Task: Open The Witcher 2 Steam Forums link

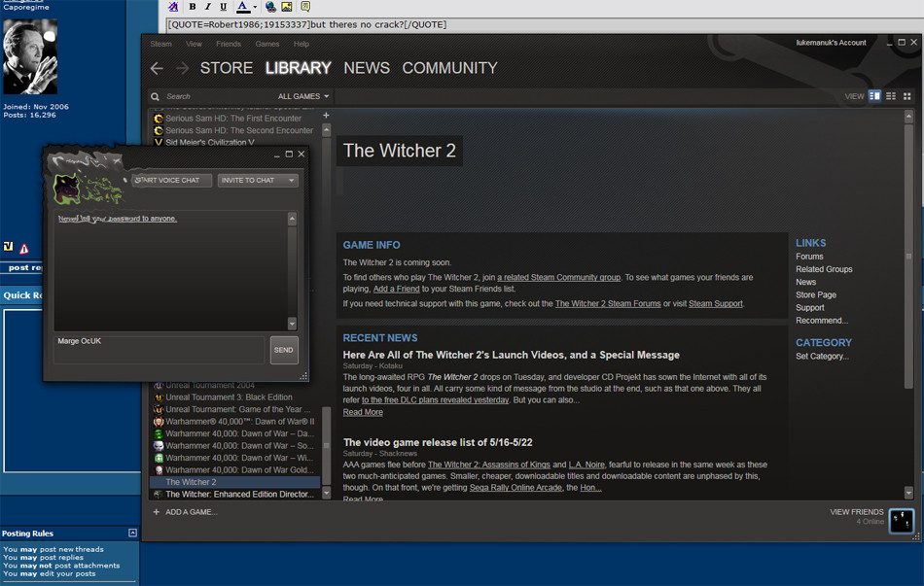Action: (x=608, y=304)
